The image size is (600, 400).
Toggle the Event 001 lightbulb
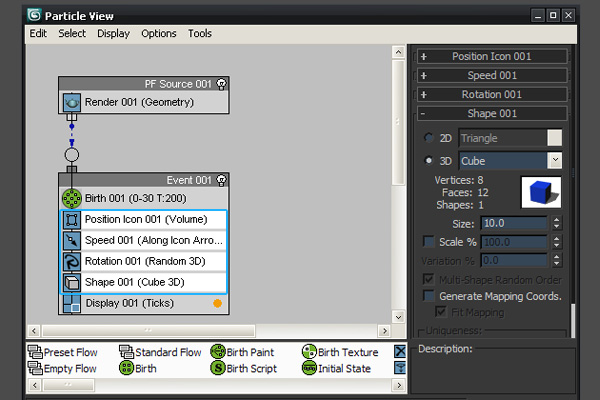pyautogui.click(x=220, y=180)
